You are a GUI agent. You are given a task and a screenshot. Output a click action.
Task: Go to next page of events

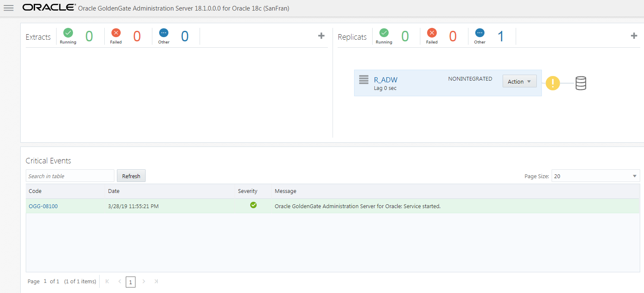pyautogui.click(x=144, y=281)
